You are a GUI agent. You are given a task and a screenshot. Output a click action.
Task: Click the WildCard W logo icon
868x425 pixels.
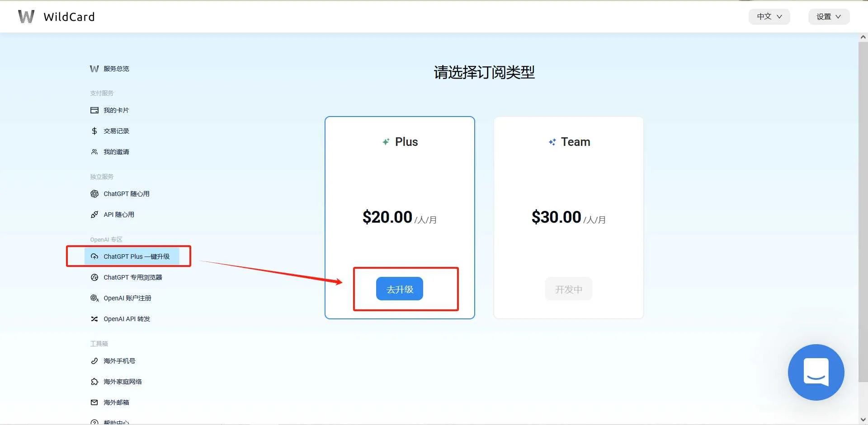coord(26,17)
